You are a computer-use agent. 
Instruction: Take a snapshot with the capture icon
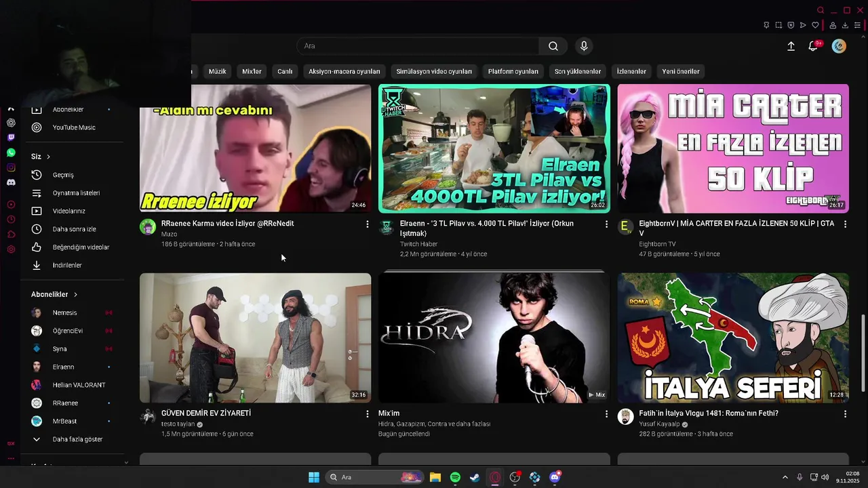[x=778, y=25]
